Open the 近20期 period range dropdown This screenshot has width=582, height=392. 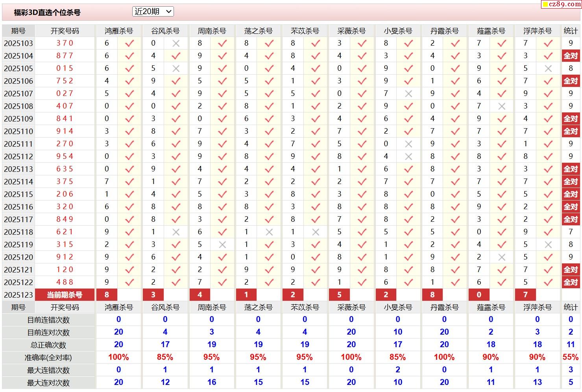pos(153,12)
